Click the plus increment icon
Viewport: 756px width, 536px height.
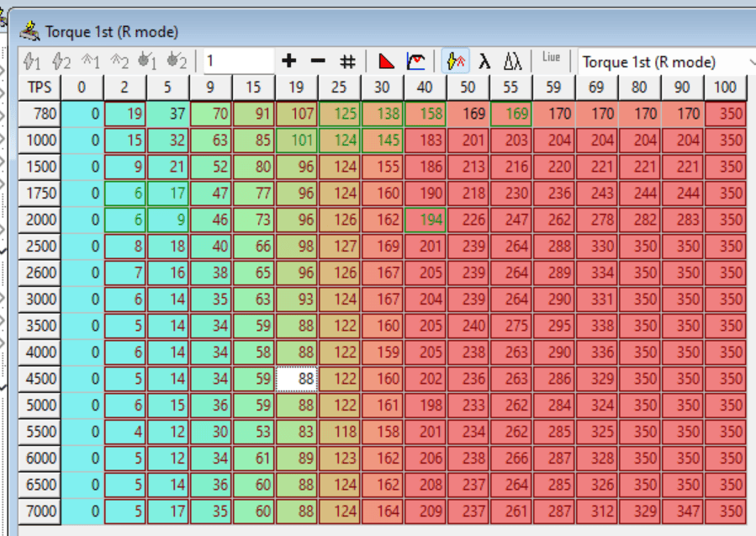289,61
